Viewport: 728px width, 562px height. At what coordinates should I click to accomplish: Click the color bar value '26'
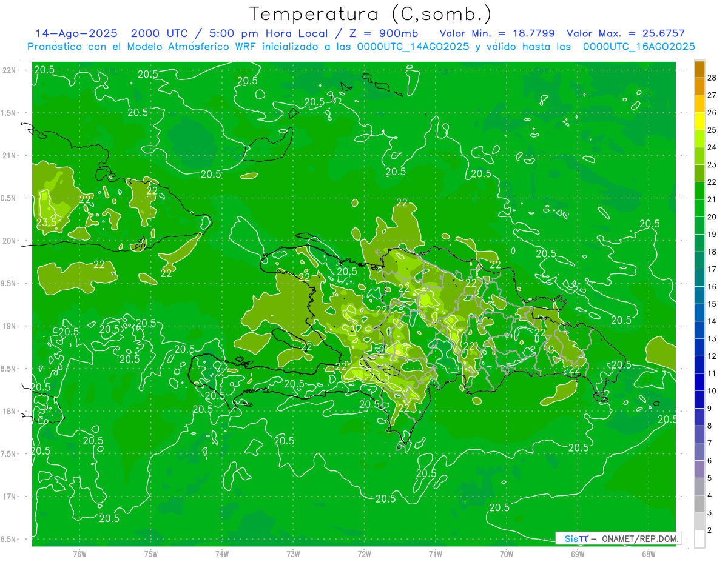click(712, 113)
